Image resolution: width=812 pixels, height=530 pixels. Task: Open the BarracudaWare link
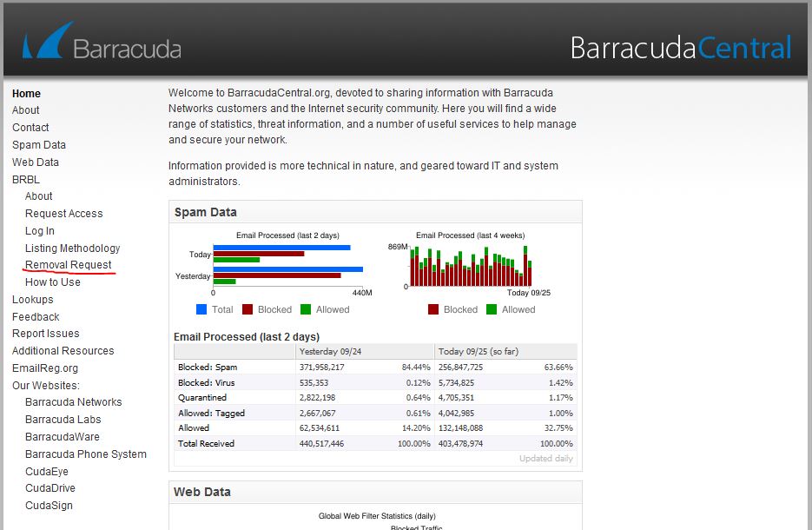[63, 437]
